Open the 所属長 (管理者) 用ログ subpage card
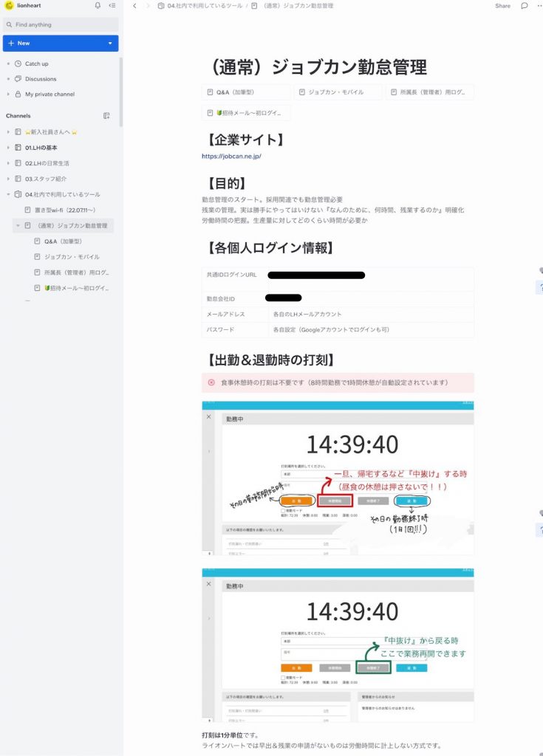Screen dimensions: 543x756 click(x=429, y=92)
